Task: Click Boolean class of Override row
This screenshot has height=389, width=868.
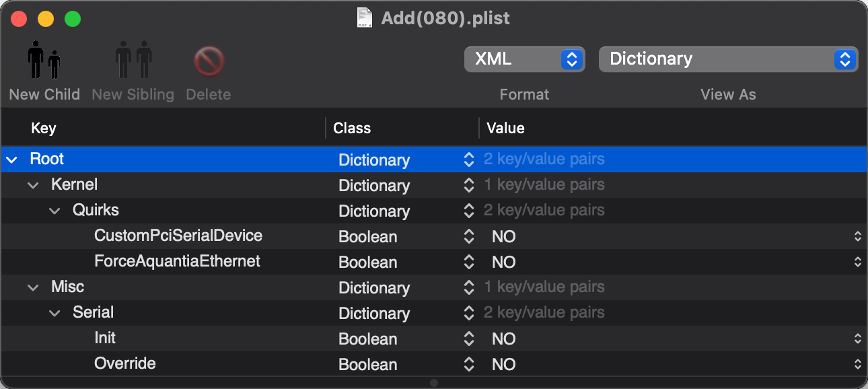Action: 367,365
